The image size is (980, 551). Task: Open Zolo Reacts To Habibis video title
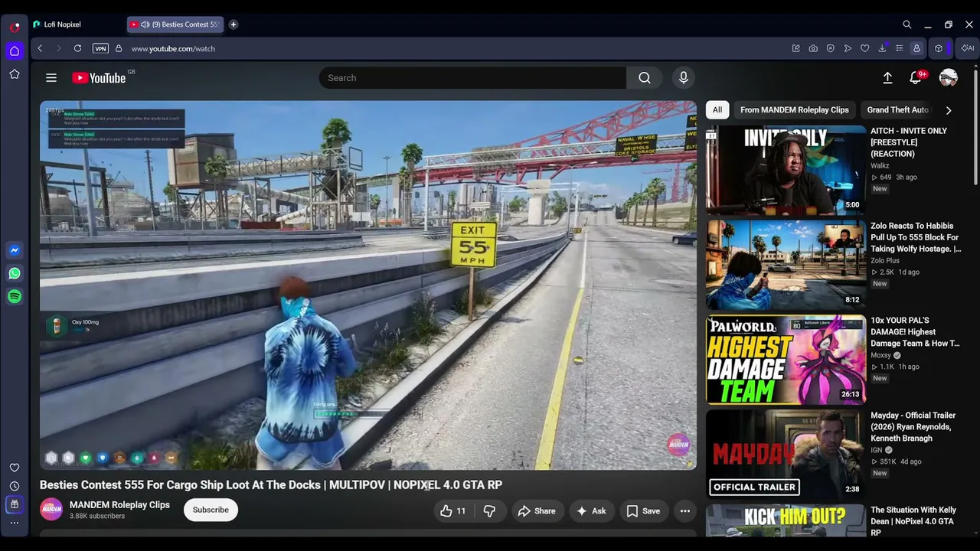[916, 237]
